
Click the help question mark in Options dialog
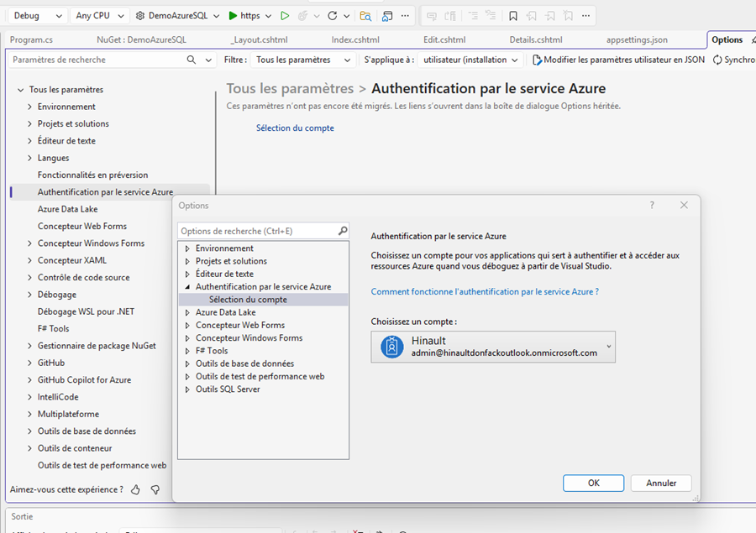tap(652, 206)
